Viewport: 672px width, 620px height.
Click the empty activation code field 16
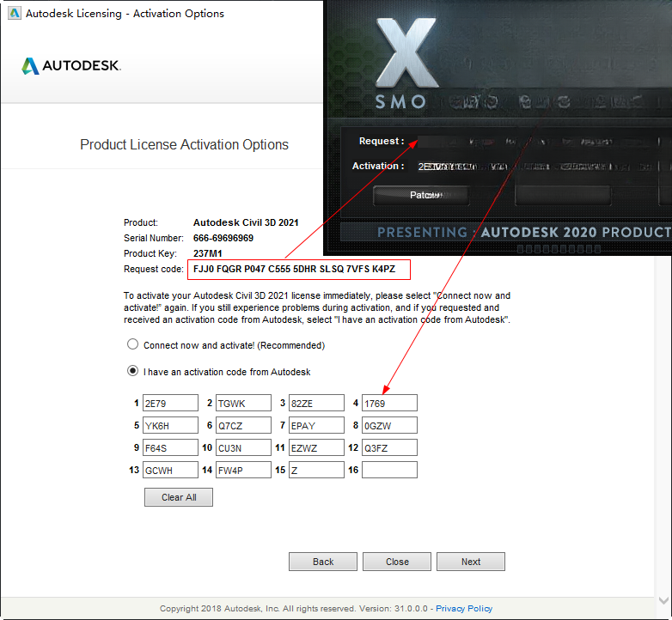(389, 470)
